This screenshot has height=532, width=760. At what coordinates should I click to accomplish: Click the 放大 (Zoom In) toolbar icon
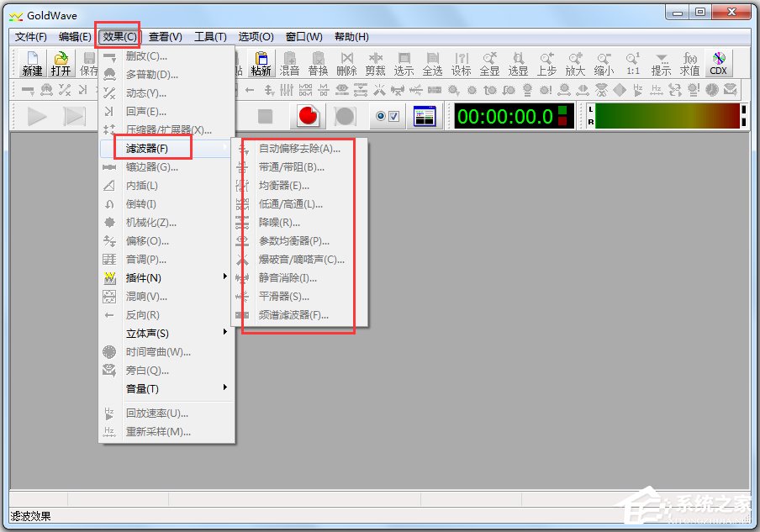pos(576,64)
